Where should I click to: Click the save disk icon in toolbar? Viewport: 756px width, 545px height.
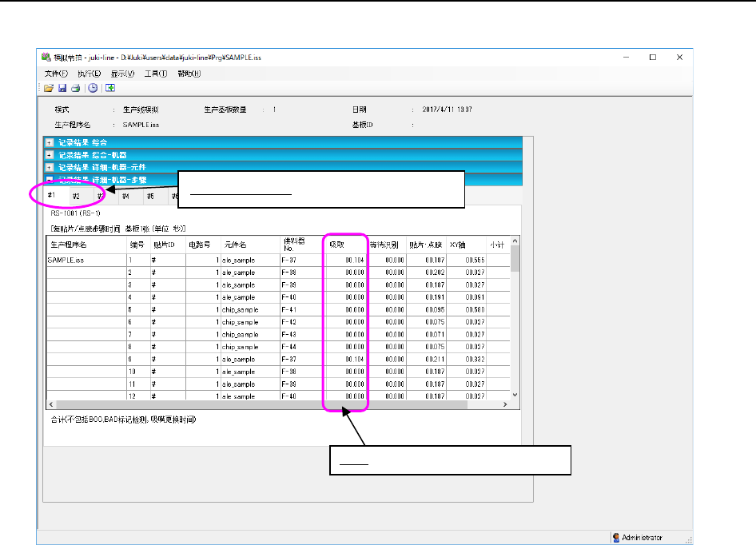click(x=62, y=88)
